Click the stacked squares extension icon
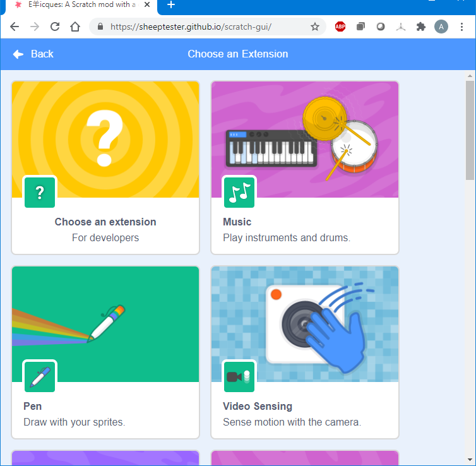476x466 pixels. coord(360,27)
